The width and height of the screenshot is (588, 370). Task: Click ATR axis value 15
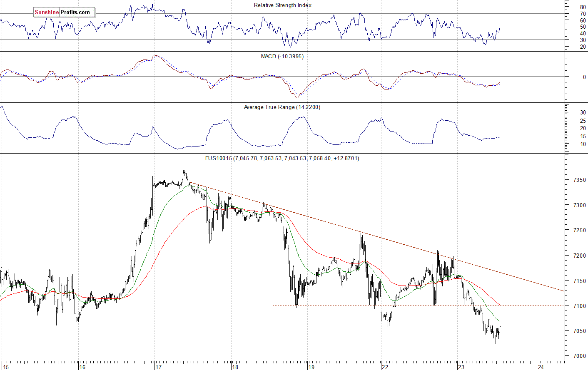(583, 137)
